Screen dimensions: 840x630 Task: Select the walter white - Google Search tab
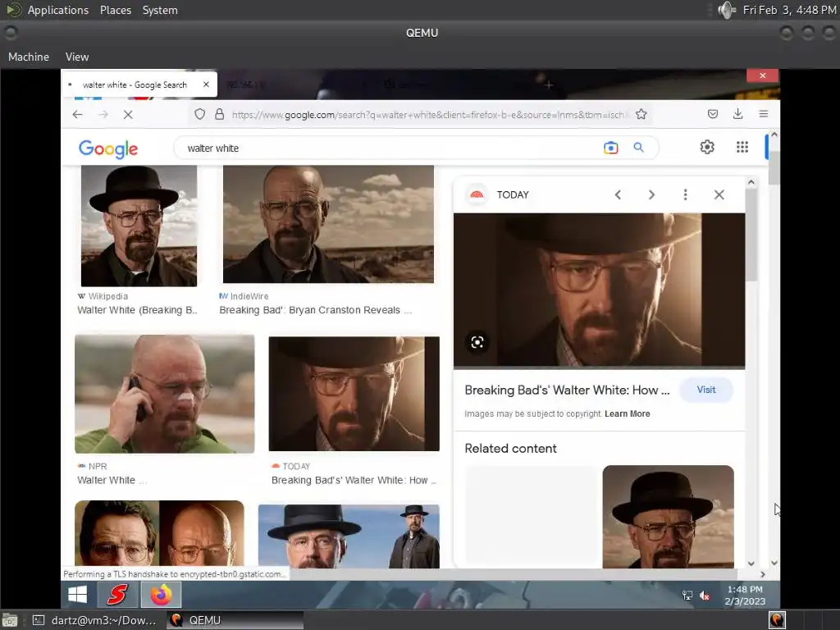(139, 84)
